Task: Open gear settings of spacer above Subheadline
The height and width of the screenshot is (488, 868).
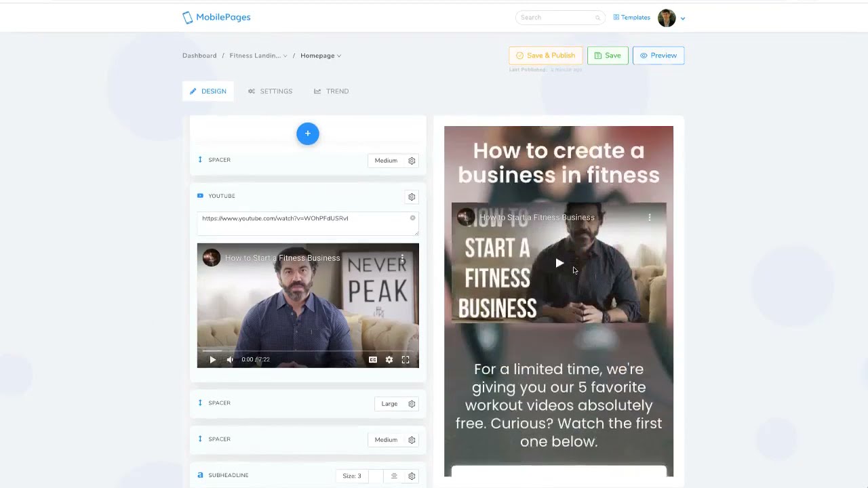Action: [412, 440]
